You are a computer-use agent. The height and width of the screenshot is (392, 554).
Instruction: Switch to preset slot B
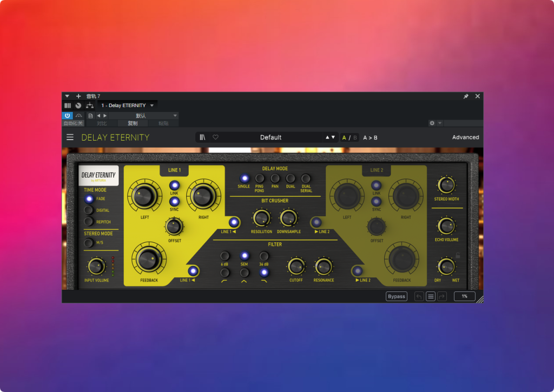pos(355,138)
